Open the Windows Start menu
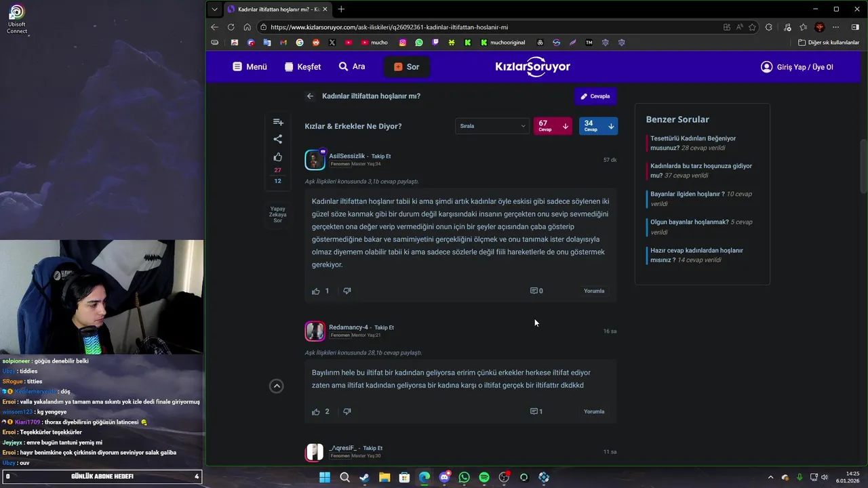Viewport: 868px width, 488px height. pyautogui.click(x=325, y=477)
